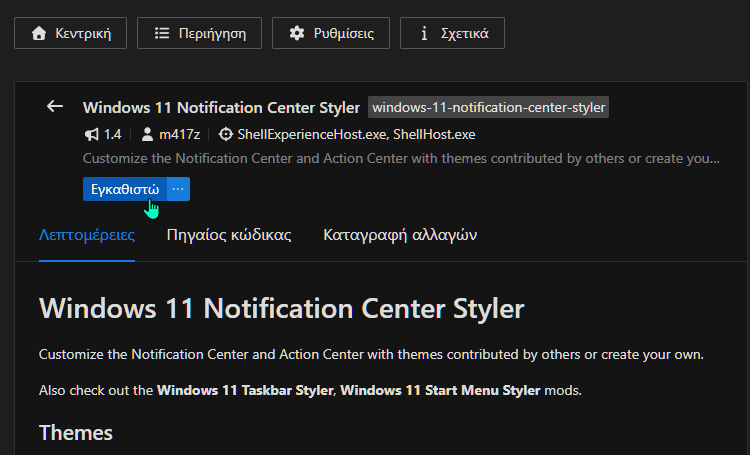The width and height of the screenshot is (750, 455).
Task: Open the Windows 11 Taskbar Styler link
Action: click(x=245, y=390)
